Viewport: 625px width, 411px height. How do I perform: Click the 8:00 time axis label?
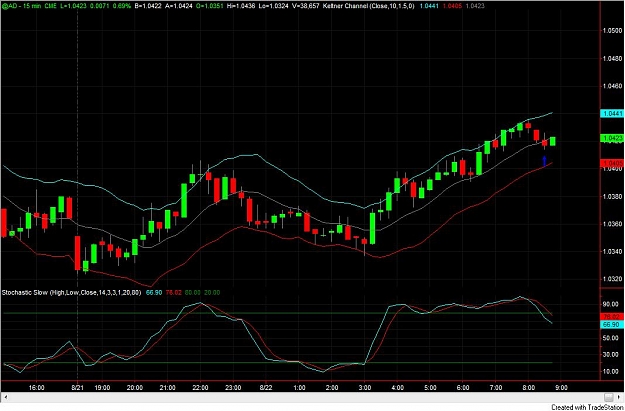529,387
